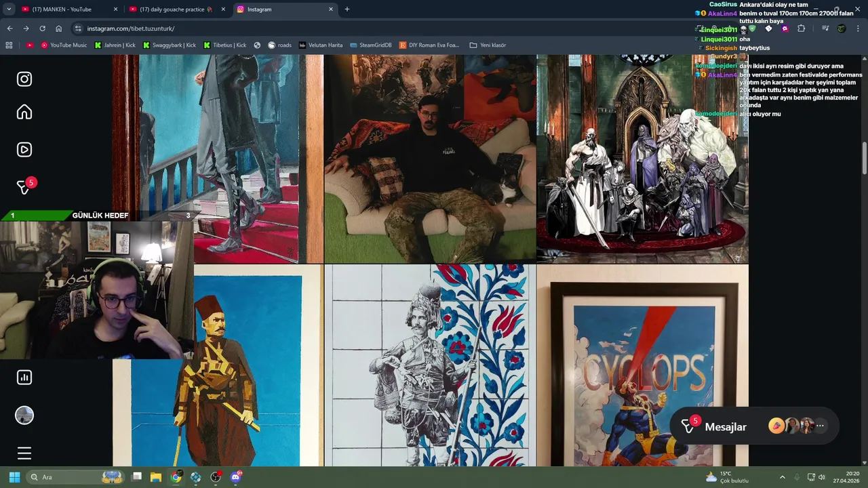Open the More hamburger menu in sidebar
Image resolution: width=868 pixels, height=488 pixels.
(x=24, y=453)
